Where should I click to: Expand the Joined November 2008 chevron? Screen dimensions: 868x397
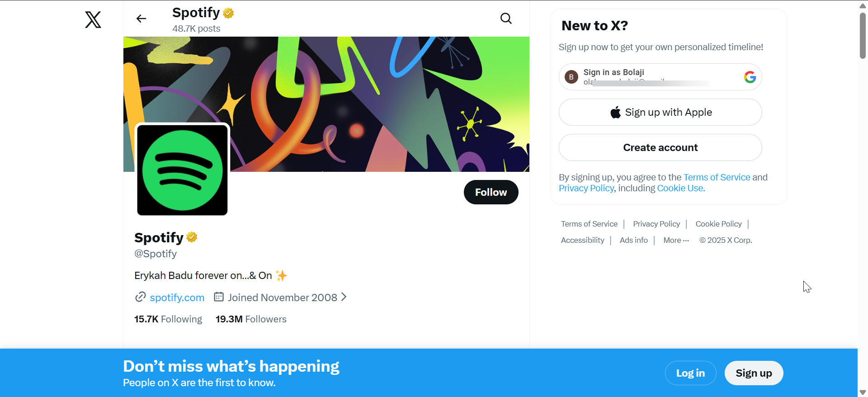[x=344, y=297]
